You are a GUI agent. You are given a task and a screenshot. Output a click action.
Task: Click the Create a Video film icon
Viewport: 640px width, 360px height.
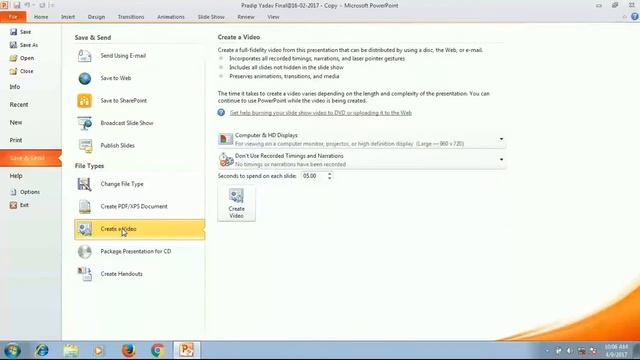(x=85, y=229)
